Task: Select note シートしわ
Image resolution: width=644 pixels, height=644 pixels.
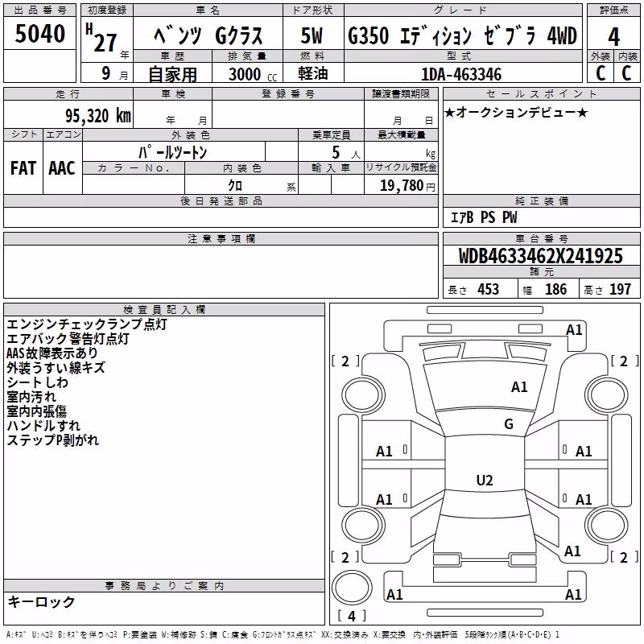Action: click(37, 382)
